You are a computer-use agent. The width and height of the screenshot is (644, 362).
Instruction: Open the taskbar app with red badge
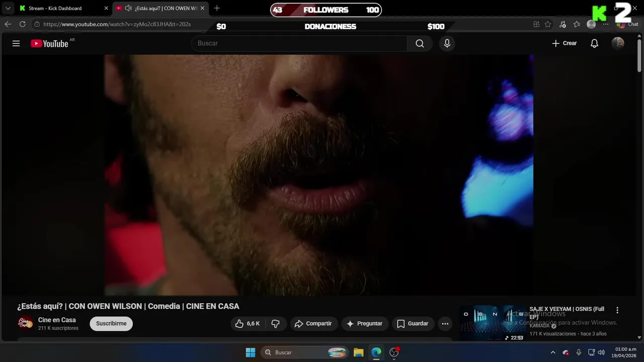click(x=394, y=352)
